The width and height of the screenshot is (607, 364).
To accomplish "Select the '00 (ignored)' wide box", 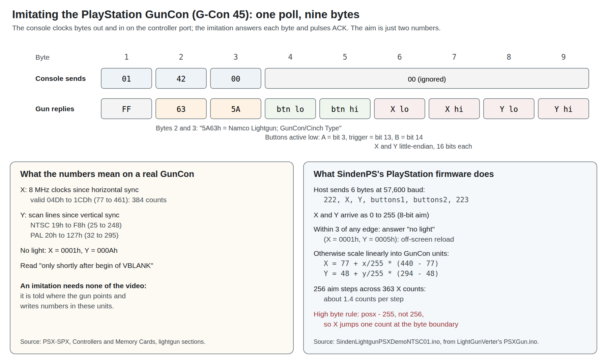I will pos(427,79).
